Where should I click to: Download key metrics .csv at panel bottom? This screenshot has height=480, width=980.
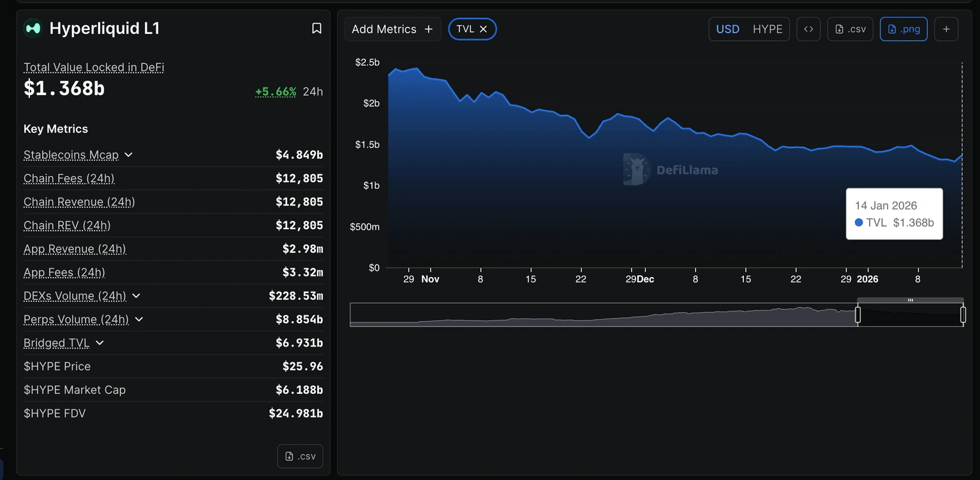click(301, 456)
